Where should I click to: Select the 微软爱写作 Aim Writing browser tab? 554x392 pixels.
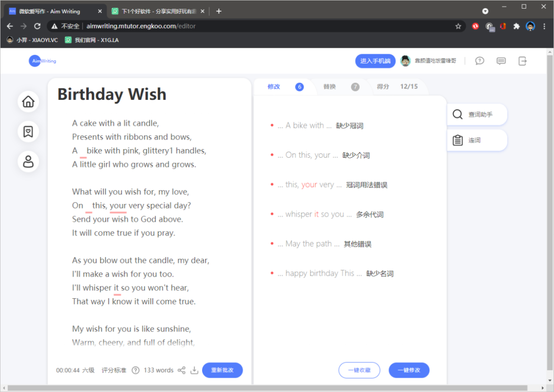coord(55,11)
